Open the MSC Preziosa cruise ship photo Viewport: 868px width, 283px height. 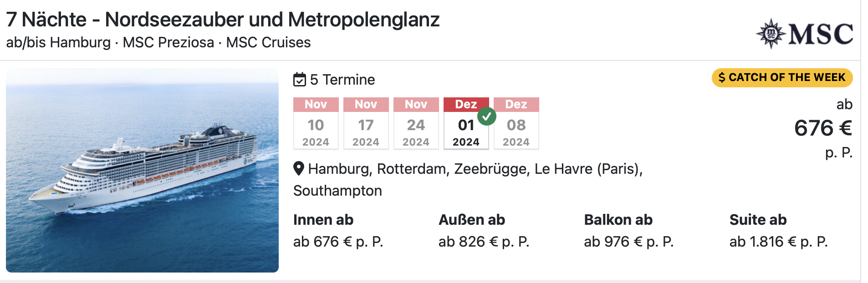(x=142, y=171)
